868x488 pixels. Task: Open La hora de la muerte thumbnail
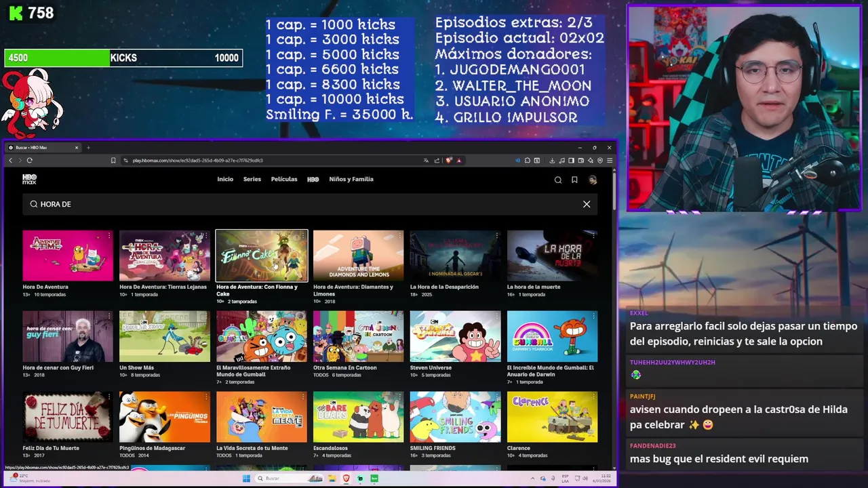(553, 256)
